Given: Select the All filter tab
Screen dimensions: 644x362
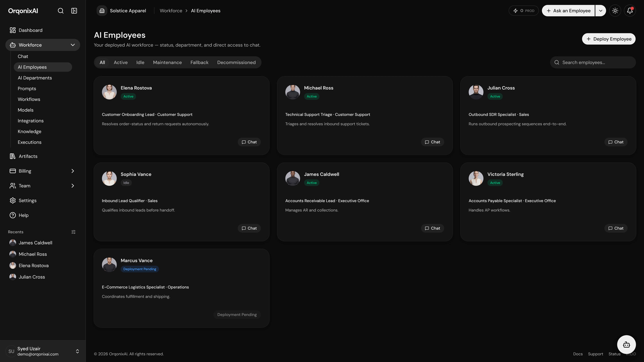Looking at the screenshot, I should 102,62.
